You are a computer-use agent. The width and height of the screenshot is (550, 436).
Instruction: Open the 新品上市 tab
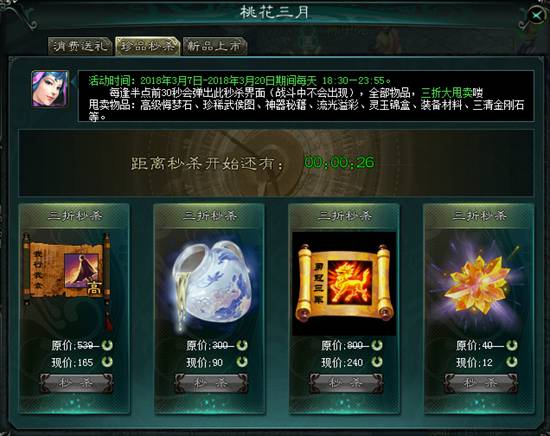[215, 46]
